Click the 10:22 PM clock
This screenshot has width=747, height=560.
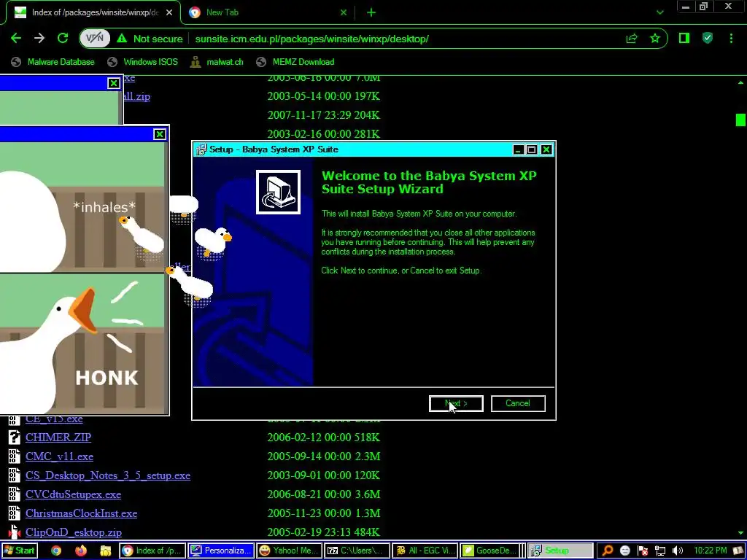tap(710, 551)
